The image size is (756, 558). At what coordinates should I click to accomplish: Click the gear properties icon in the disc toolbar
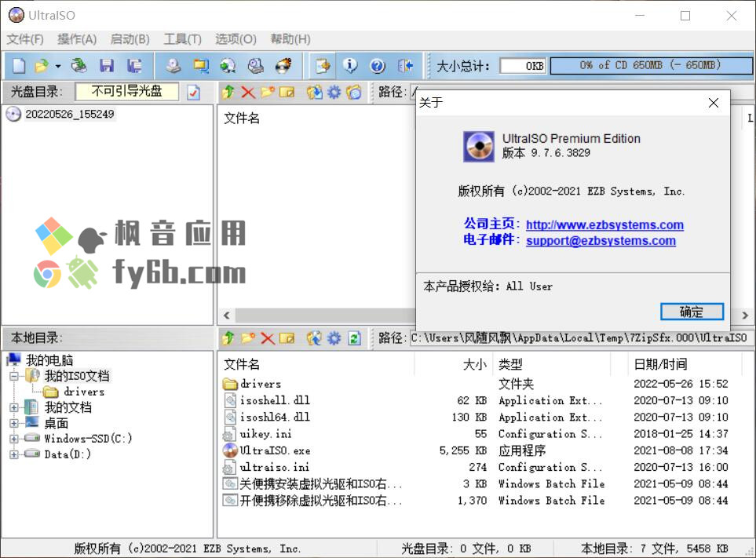click(x=334, y=92)
